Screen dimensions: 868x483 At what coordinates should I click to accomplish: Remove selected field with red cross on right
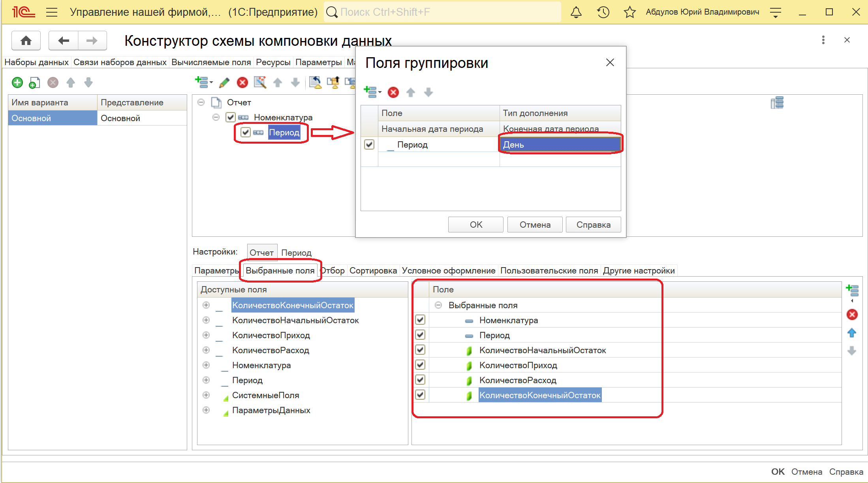click(852, 315)
